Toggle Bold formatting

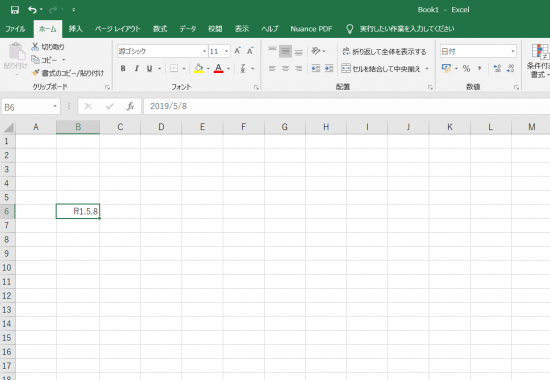[x=123, y=68]
